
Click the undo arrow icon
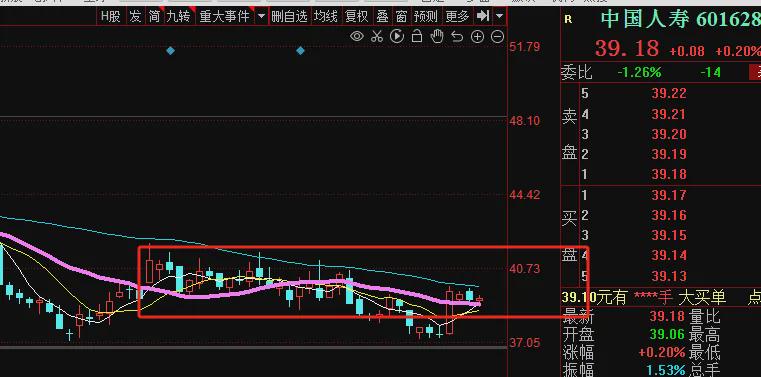click(457, 36)
